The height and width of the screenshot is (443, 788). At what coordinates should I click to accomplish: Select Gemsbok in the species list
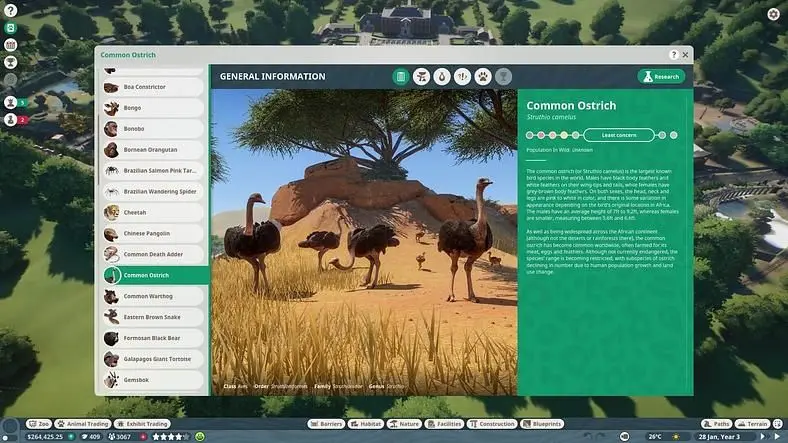pyautogui.click(x=153, y=380)
